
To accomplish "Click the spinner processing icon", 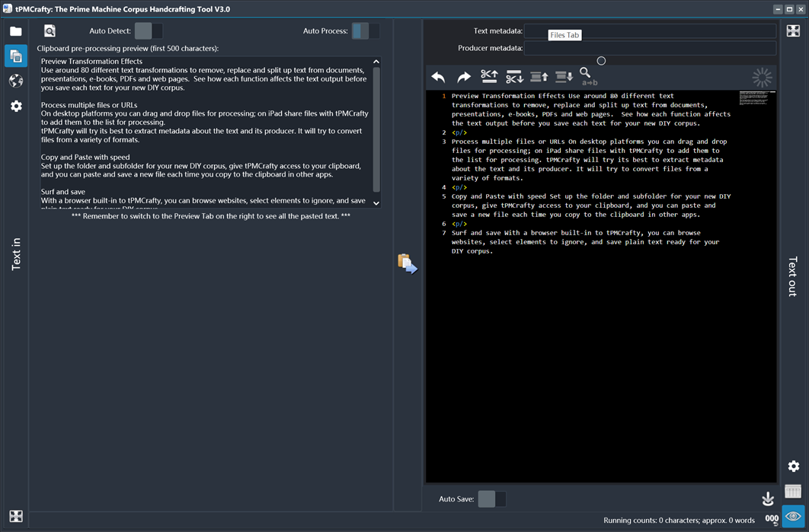I will pyautogui.click(x=762, y=78).
